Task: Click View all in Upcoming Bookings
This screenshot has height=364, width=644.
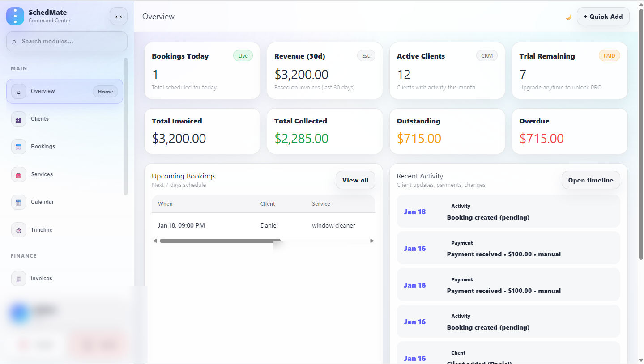Action: 355,180
